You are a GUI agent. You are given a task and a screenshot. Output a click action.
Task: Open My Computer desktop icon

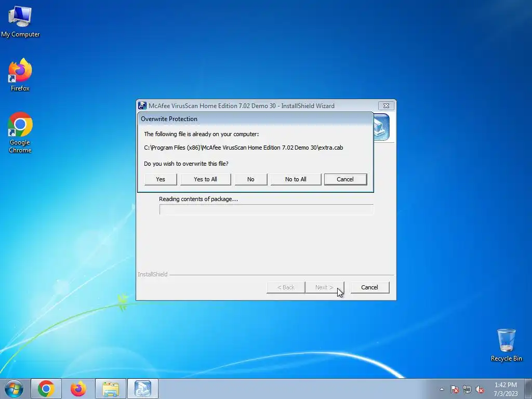(20, 22)
